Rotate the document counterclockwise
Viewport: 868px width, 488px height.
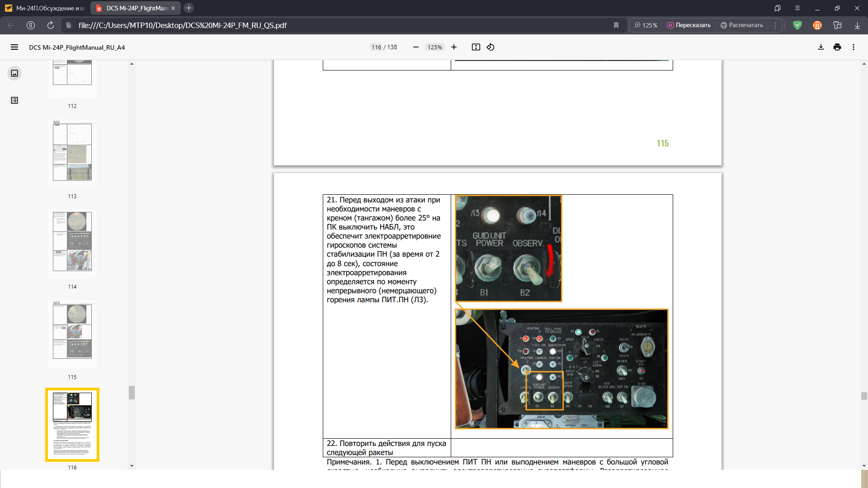[x=491, y=47]
